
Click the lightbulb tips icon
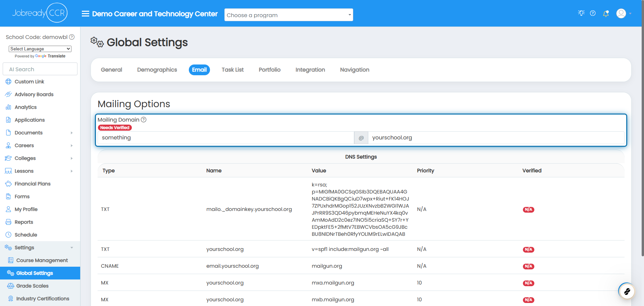(581, 13)
